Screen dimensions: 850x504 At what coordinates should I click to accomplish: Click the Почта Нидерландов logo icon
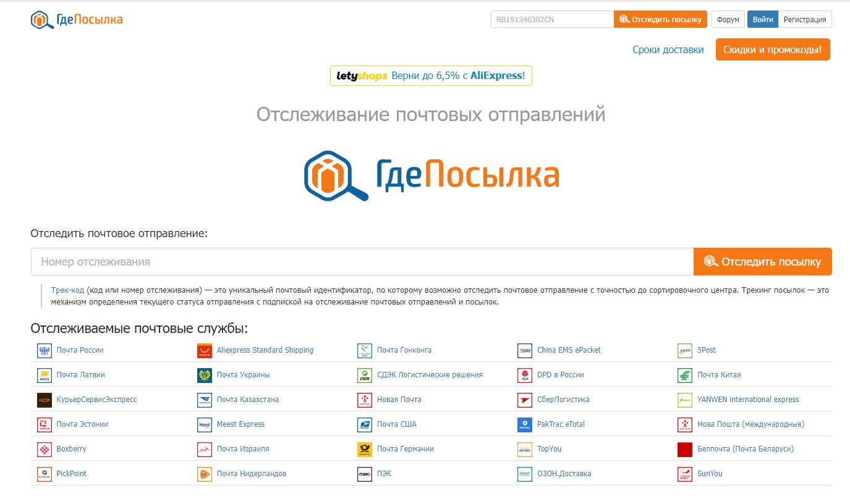[205, 474]
